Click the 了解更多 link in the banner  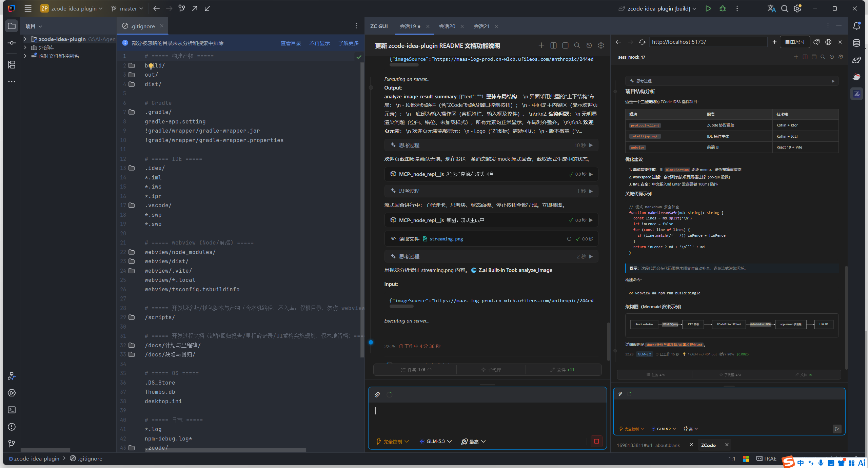click(x=348, y=43)
